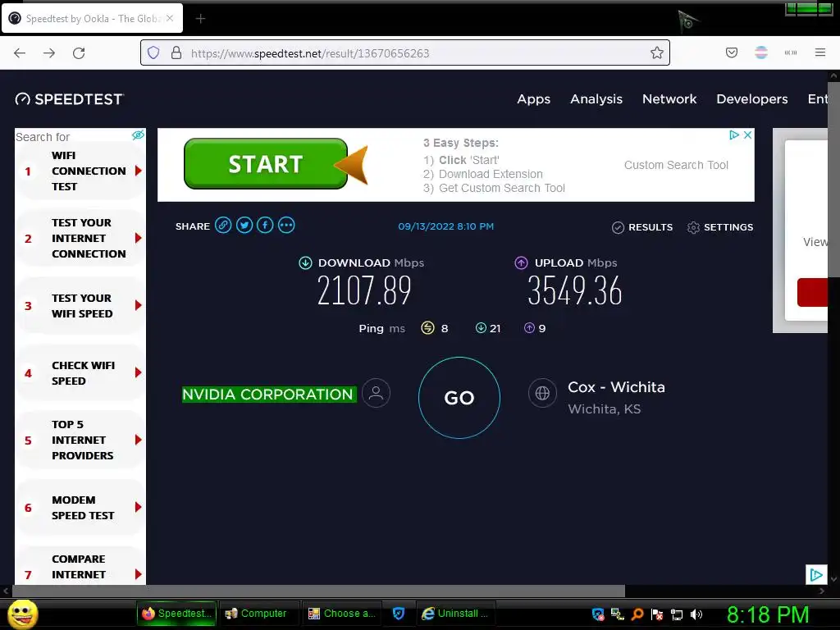Close the banner ad with X

(x=748, y=135)
